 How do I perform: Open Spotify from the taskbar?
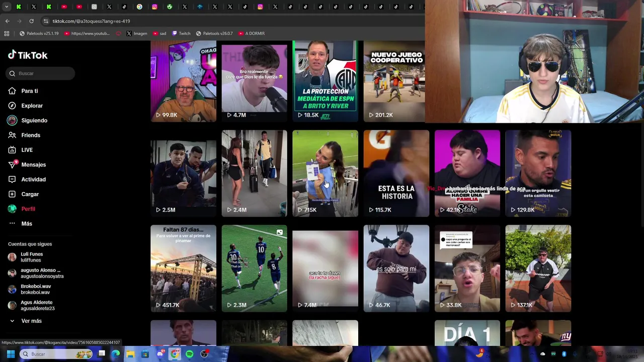click(x=189, y=354)
